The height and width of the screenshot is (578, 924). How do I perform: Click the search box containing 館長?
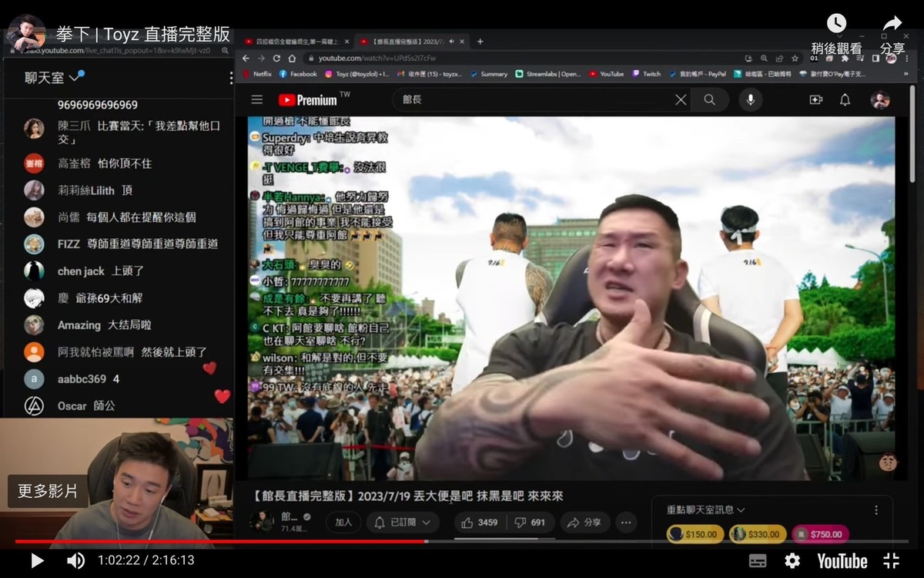(x=541, y=99)
